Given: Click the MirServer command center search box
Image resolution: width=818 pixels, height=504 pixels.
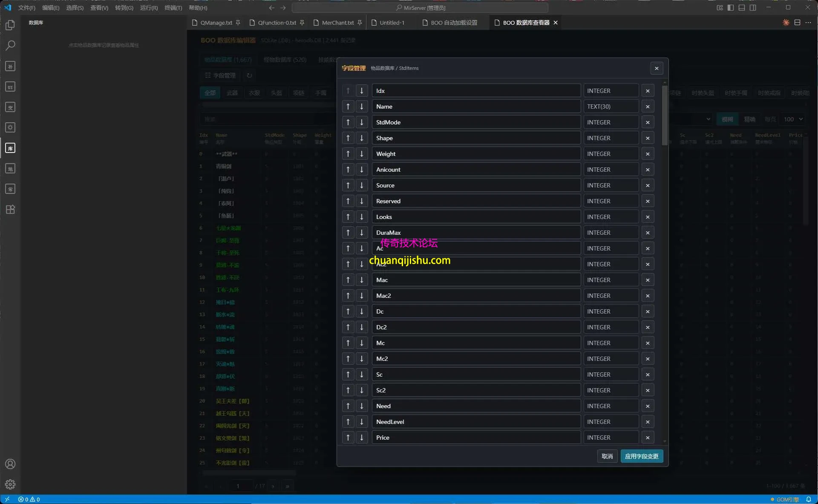Looking at the screenshot, I should click(420, 8).
